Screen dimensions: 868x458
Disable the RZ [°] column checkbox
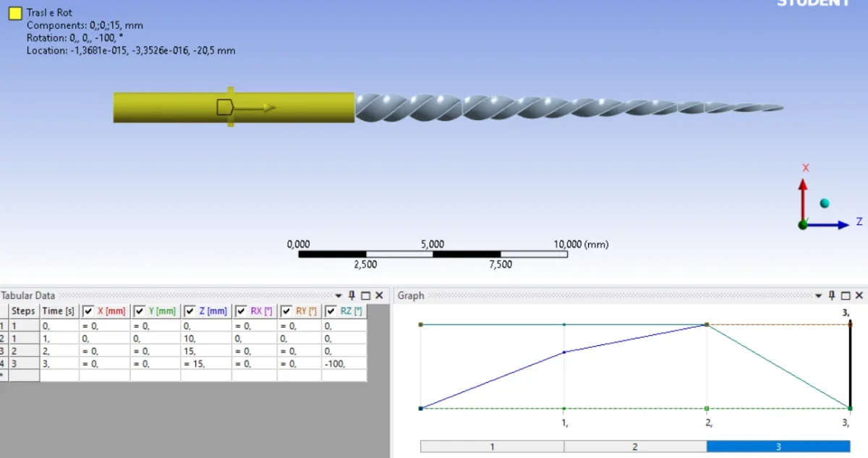click(331, 311)
